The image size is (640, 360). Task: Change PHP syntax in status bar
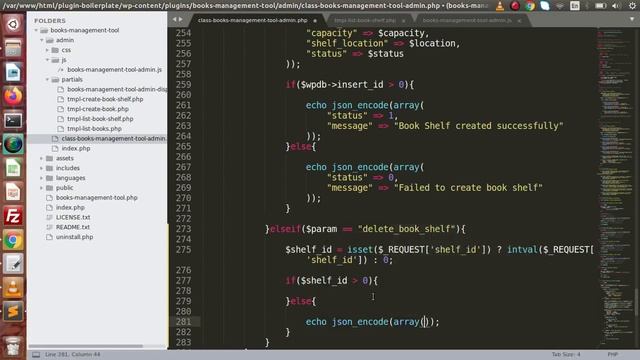point(612,354)
